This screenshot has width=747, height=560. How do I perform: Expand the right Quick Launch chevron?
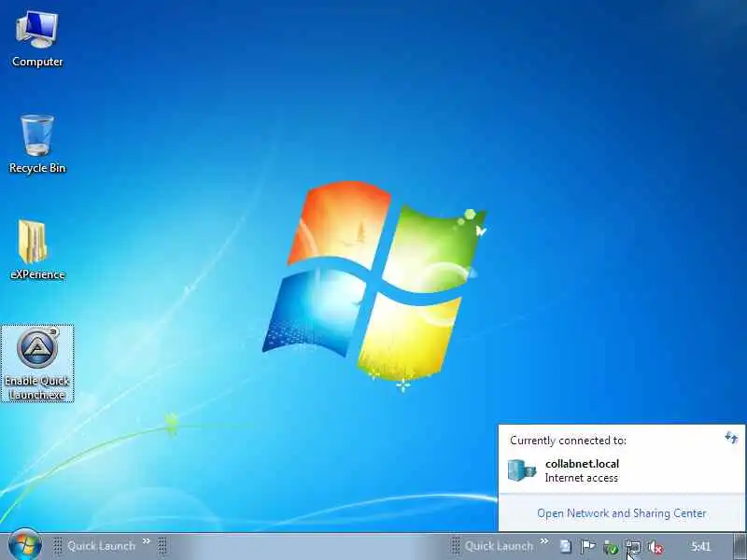543,541
